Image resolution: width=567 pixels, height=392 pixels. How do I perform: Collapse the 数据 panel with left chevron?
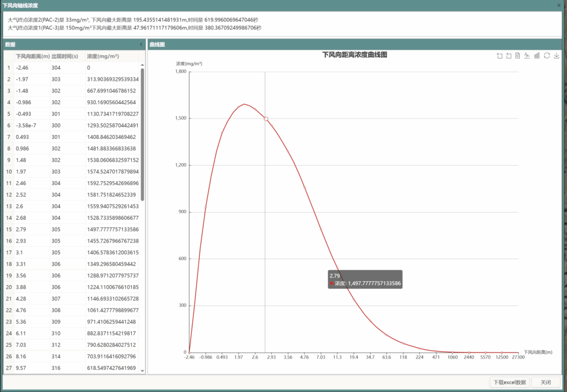(x=141, y=44)
